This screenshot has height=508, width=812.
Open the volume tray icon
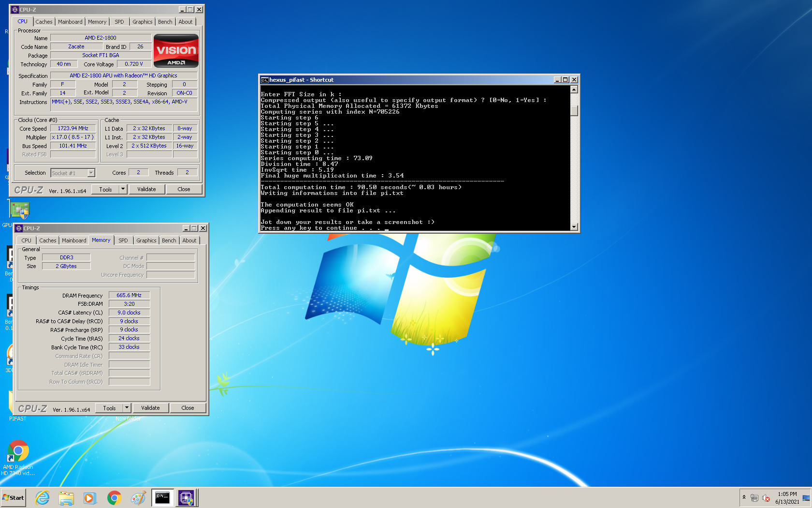(766, 498)
